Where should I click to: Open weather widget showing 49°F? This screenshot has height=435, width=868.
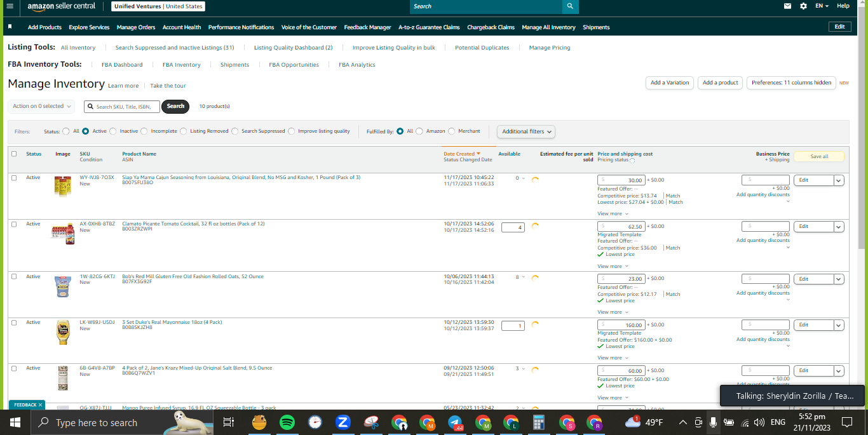(644, 422)
